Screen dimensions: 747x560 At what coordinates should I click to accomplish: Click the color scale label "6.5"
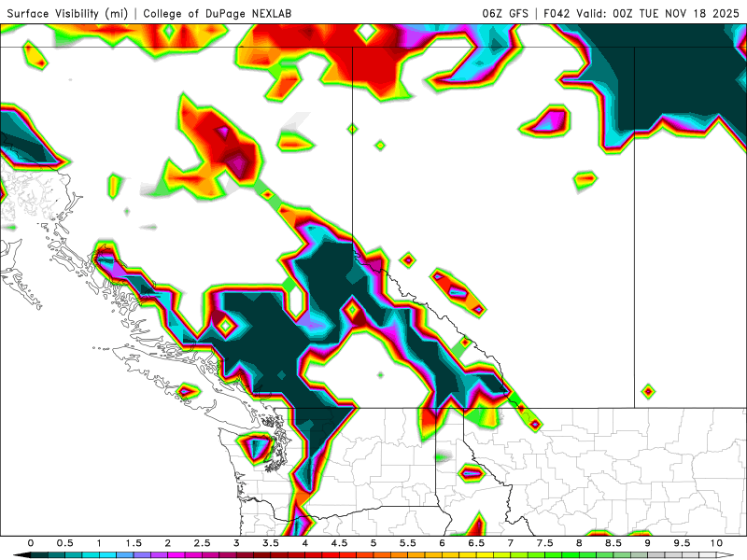pyautogui.click(x=476, y=543)
